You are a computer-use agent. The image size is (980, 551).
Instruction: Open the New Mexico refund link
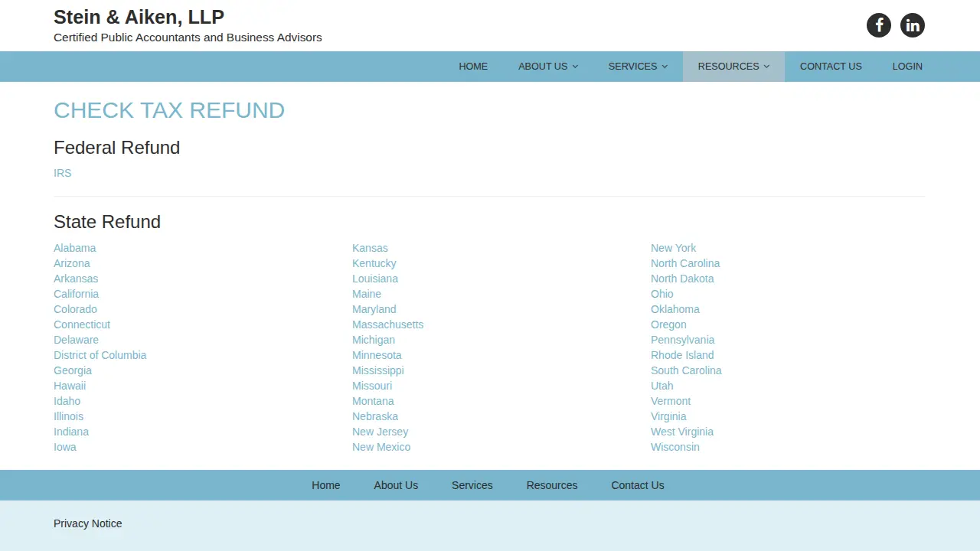pyautogui.click(x=381, y=447)
